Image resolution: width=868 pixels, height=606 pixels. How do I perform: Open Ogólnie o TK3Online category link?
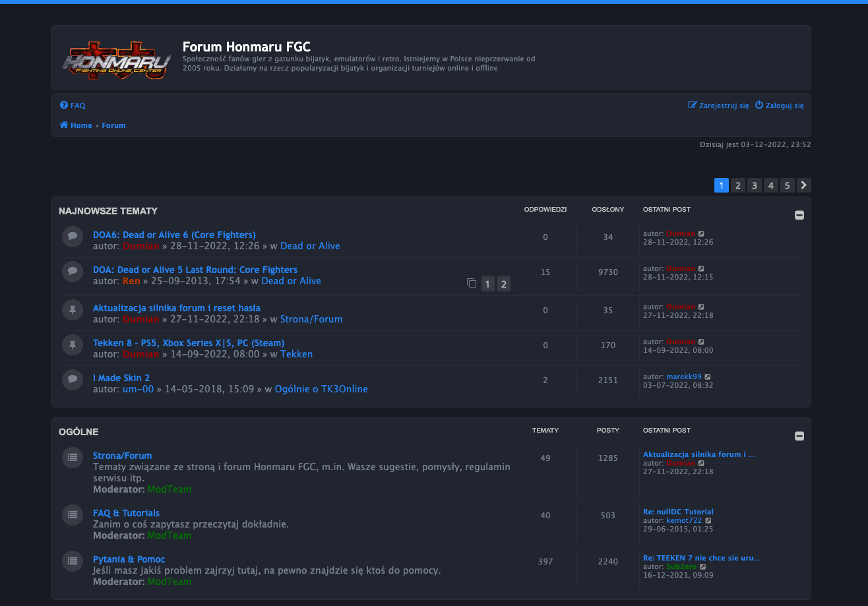click(x=321, y=389)
